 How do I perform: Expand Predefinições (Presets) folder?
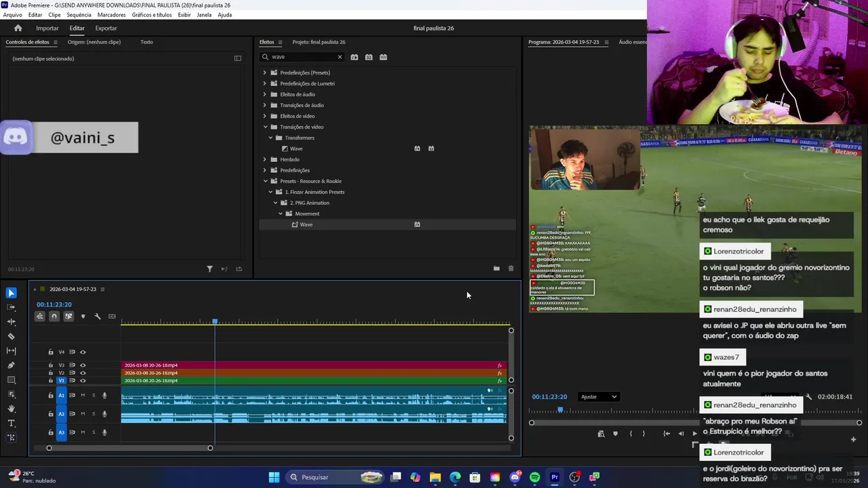point(264,73)
